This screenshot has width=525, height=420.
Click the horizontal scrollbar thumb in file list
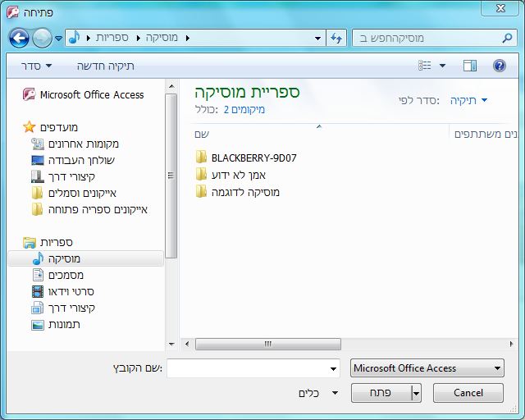click(x=268, y=344)
